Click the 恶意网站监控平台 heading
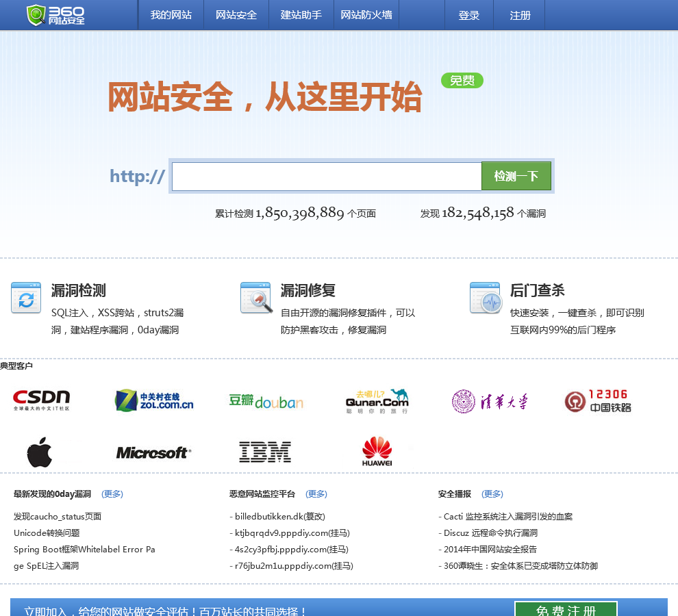The height and width of the screenshot is (616, 678). 262,493
